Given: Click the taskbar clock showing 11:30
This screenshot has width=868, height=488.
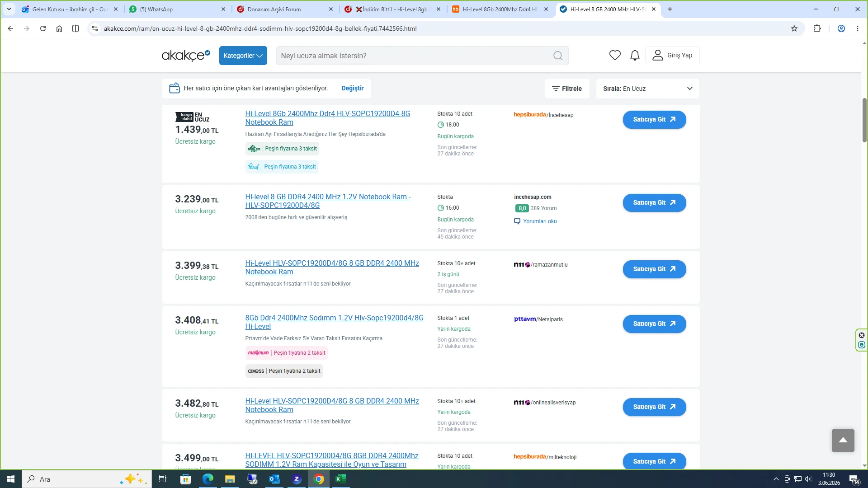Looking at the screenshot, I should point(829,479).
